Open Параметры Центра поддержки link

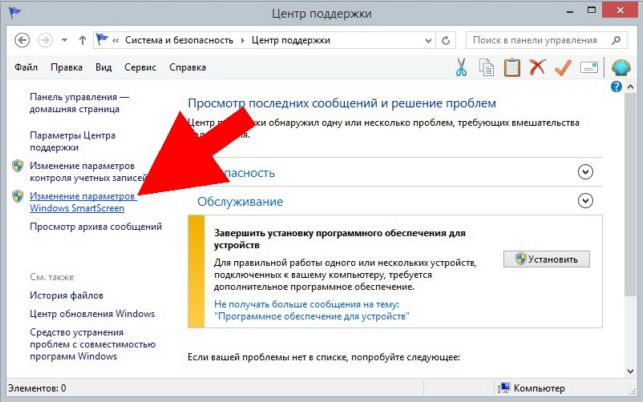coord(72,141)
